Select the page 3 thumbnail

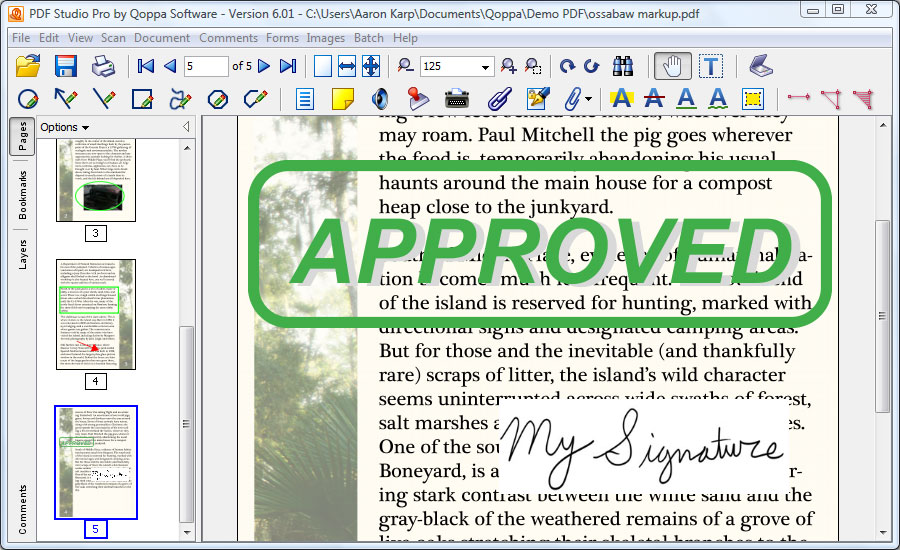pyautogui.click(x=96, y=180)
